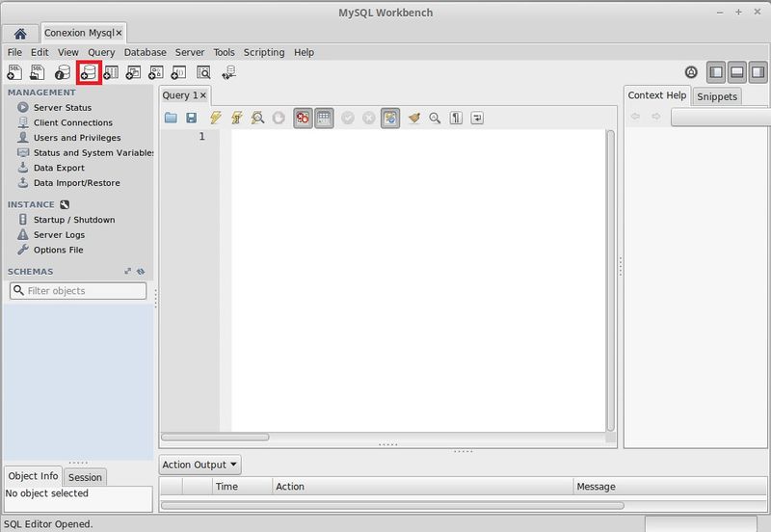Open Users and Privileges
This screenshot has width=771, height=532.
(77, 138)
